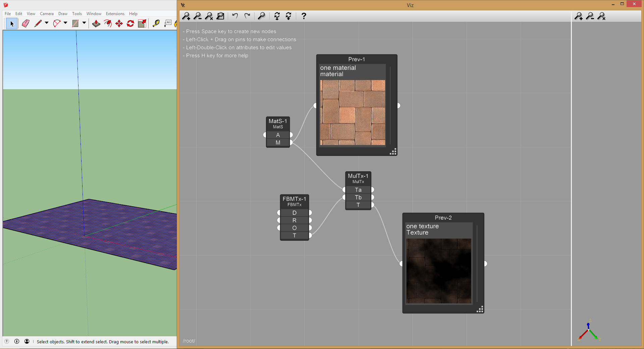Open the rectangle shape tool dropdown arrow

pyautogui.click(x=84, y=23)
